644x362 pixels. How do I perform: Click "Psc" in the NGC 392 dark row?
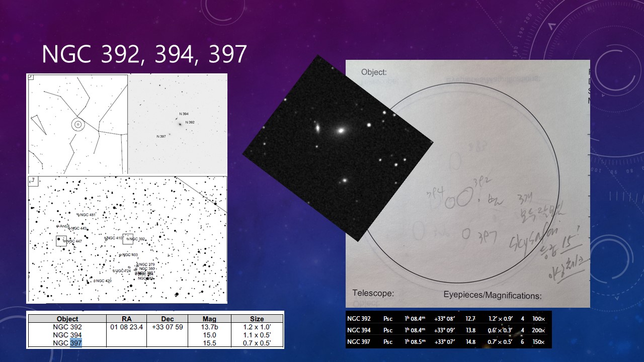pyautogui.click(x=387, y=319)
